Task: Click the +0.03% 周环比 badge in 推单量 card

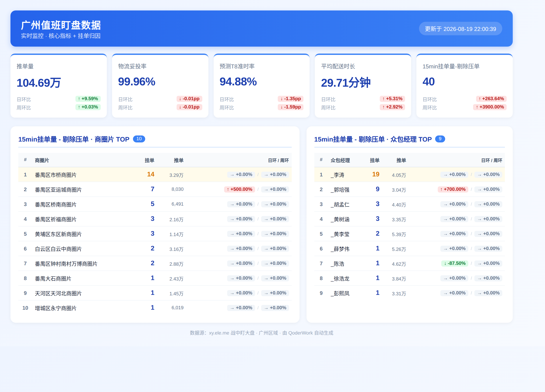Action: [88, 107]
